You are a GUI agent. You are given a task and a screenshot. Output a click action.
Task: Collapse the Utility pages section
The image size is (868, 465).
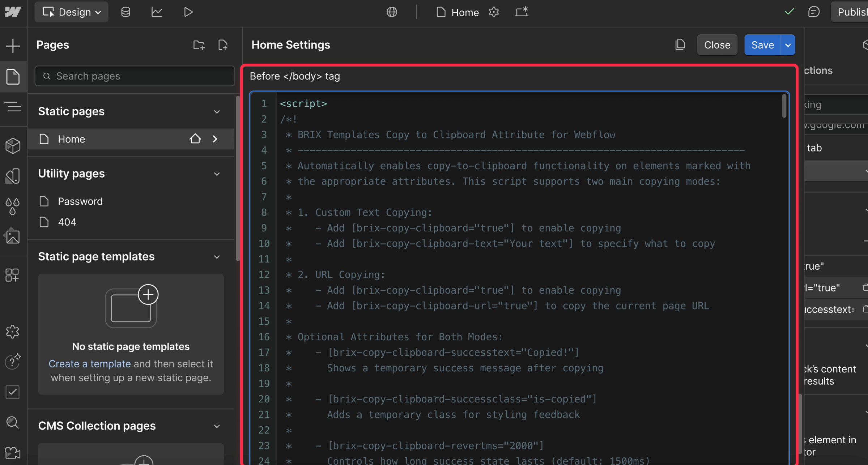(217, 174)
